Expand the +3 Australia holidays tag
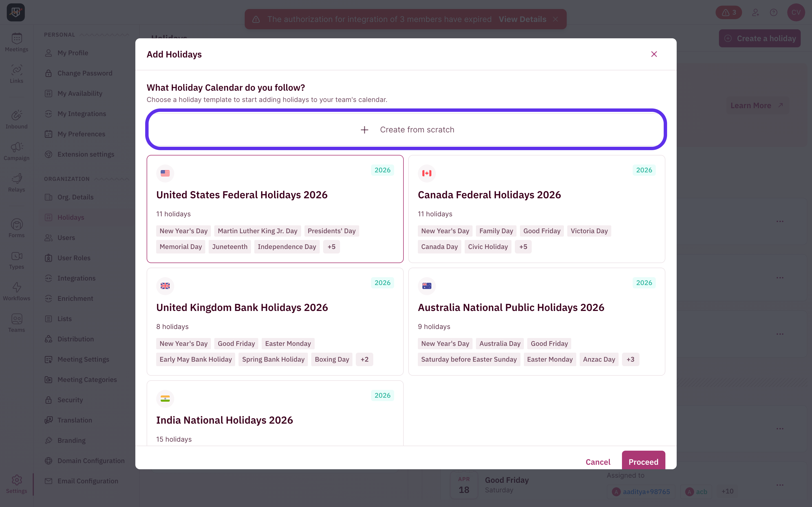 point(630,359)
